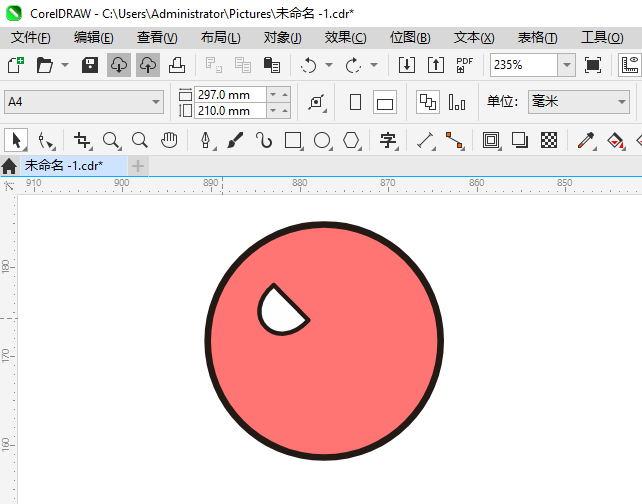Viewport: 642px width, 504px height.
Task: Choose the Rectangle tool
Action: 293,141
